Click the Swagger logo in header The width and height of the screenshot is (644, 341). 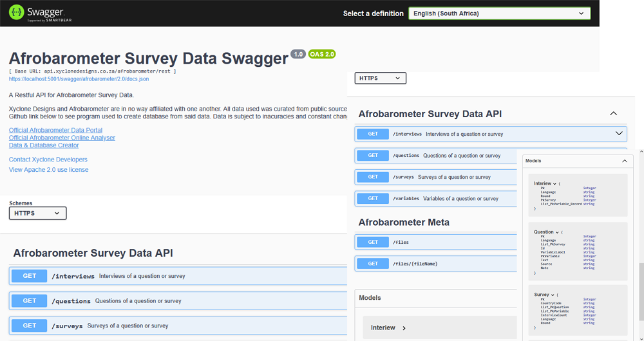point(40,14)
